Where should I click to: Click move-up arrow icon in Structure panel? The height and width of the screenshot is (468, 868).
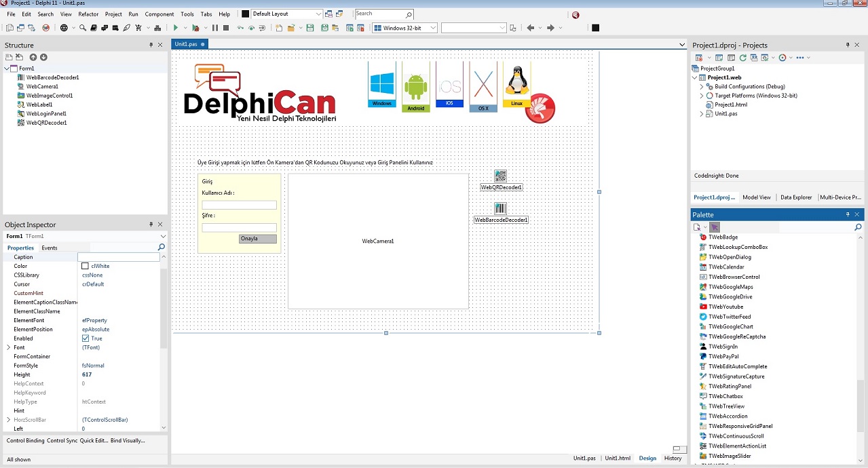[x=33, y=58]
